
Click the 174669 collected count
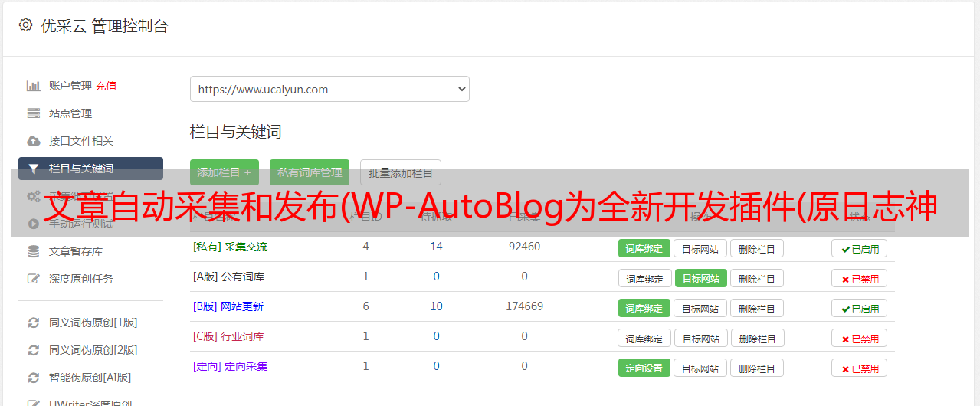(524, 306)
